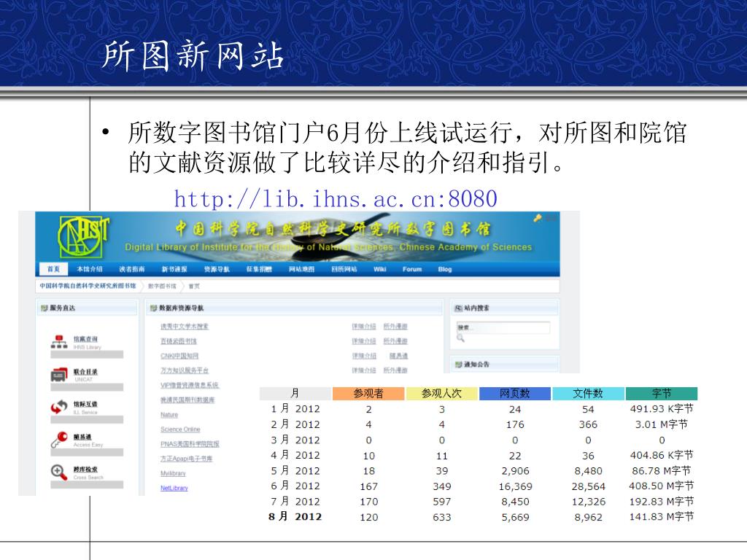747x560 pixels.
Task: Click the Nature database link
Action: 169,415
